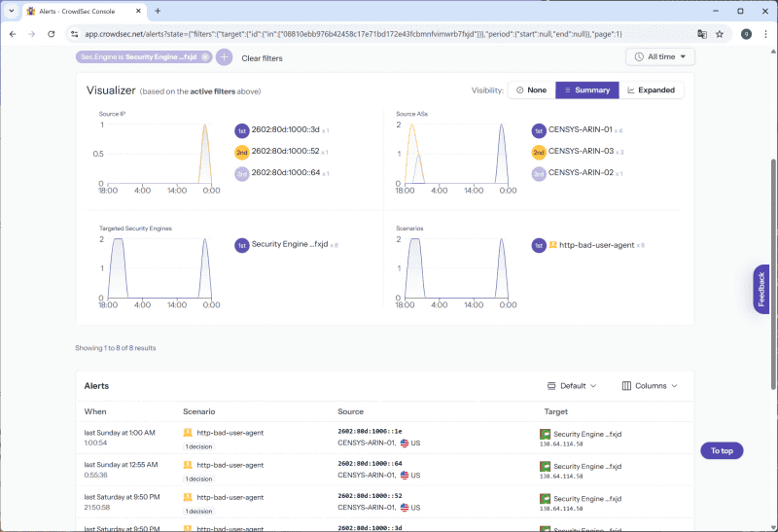Viewport: 778px width, 532px height.
Task: Remove the Sec.Engine filter chip
Action: tap(205, 57)
